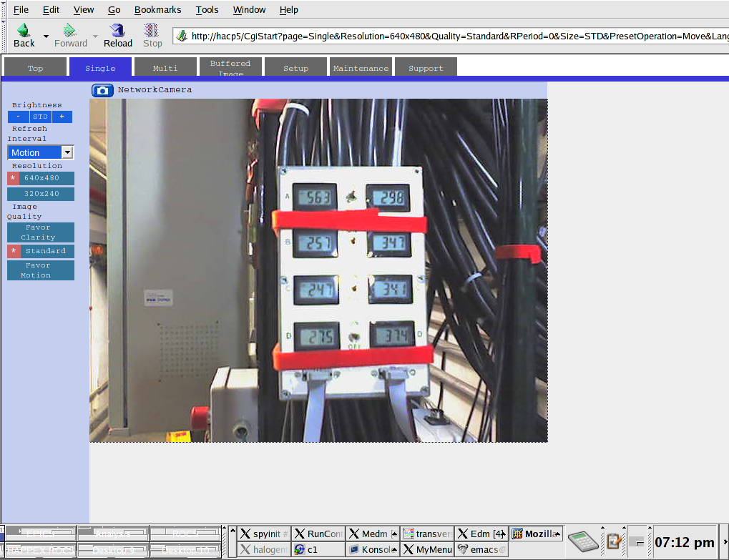Open the Tools menu
This screenshot has width=729, height=560.
point(207,10)
